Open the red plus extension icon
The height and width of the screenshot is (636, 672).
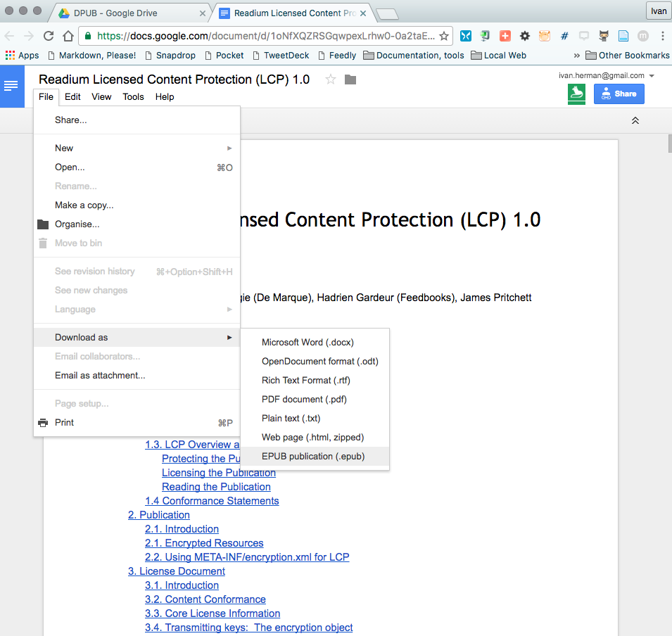[x=505, y=36]
